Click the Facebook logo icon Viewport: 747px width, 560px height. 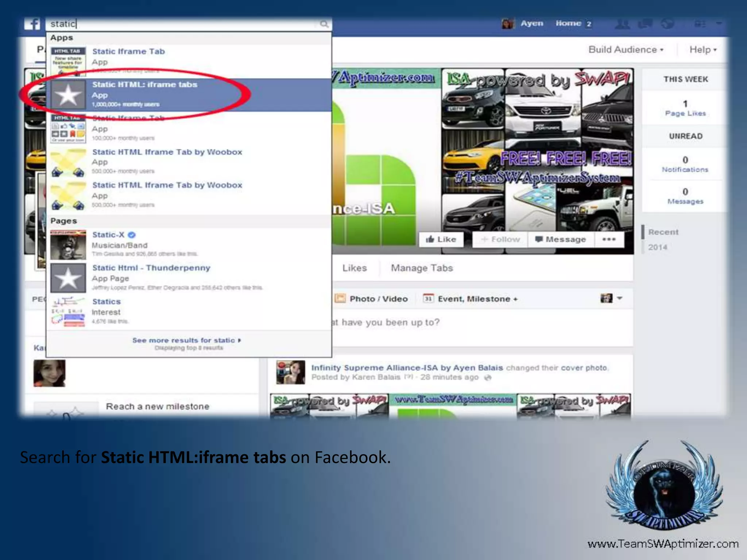(x=32, y=24)
